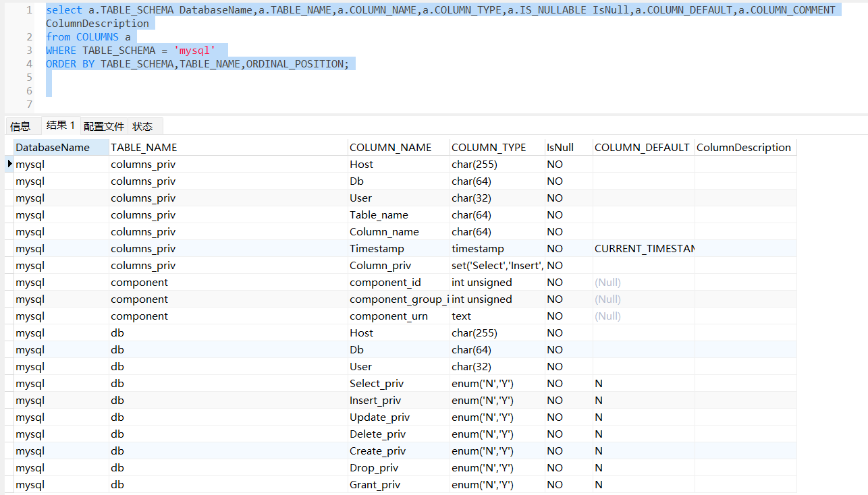This screenshot has width=868, height=495.
Task: Place cursor on ORDER BY clause line
Action: tap(197, 63)
